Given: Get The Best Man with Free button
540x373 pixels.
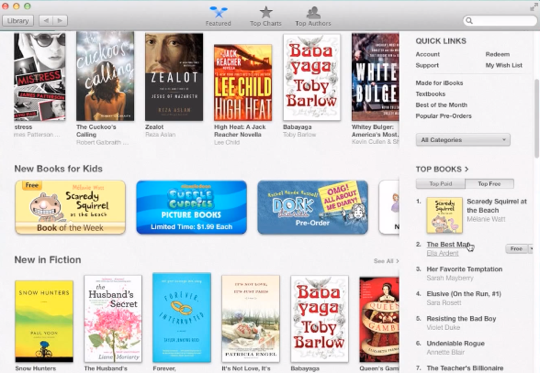Looking at the screenshot, I should (x=516, y=249).
